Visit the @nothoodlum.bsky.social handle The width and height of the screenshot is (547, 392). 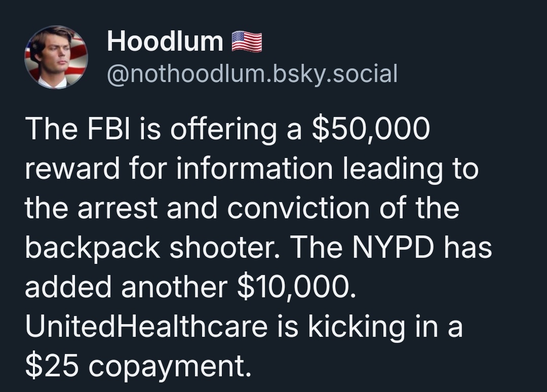tap(252, 73)
